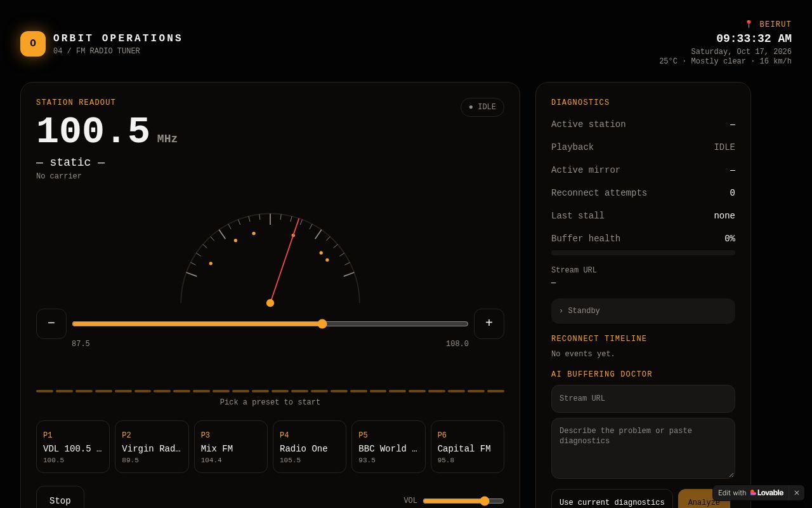Adjust the VOL volume slider
Screen dimensions: 812x508
click(x=463, y=501)
